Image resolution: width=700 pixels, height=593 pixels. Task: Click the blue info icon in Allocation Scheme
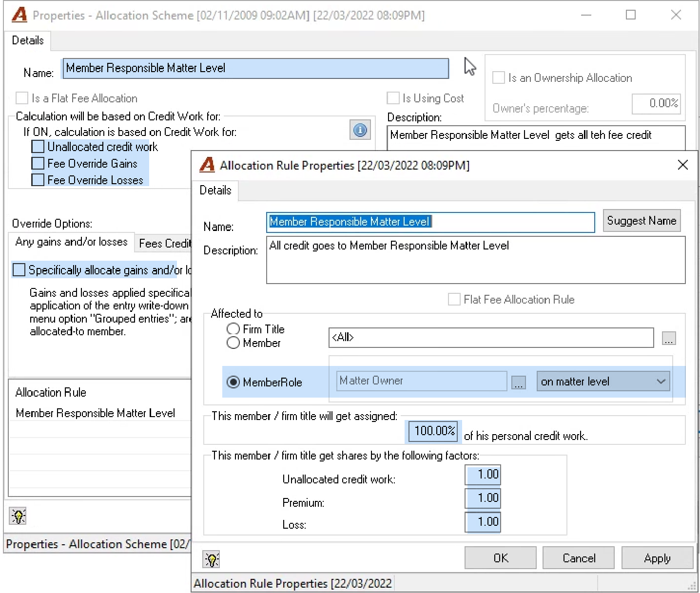(360, 130)
